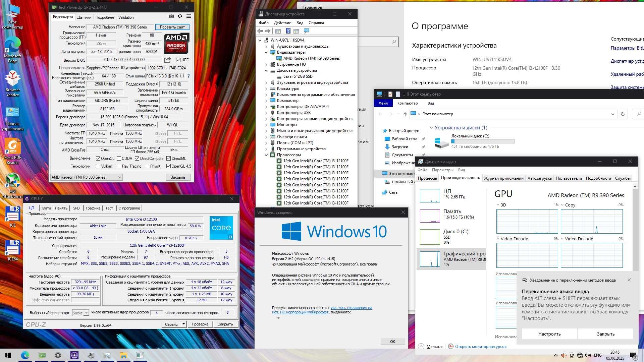Open the Параметры menu in Task Manager
644x362 pixels.
pyautogui.click(x=443, y=170)
